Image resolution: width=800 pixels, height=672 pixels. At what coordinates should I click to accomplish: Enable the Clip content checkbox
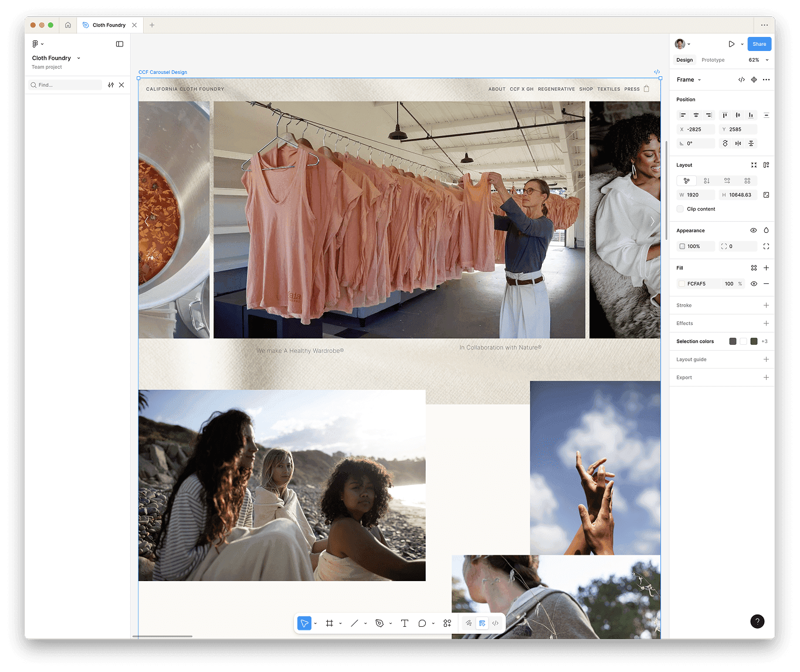(x=680, y=209)
